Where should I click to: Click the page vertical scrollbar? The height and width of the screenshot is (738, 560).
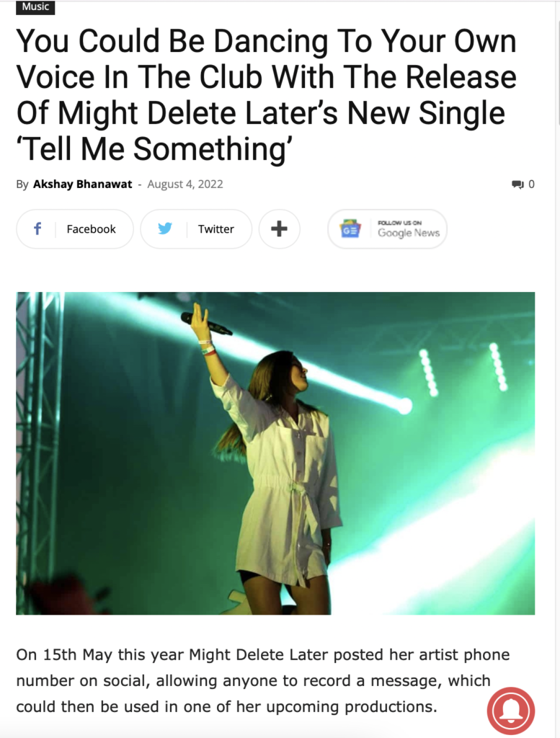(558, 369)
